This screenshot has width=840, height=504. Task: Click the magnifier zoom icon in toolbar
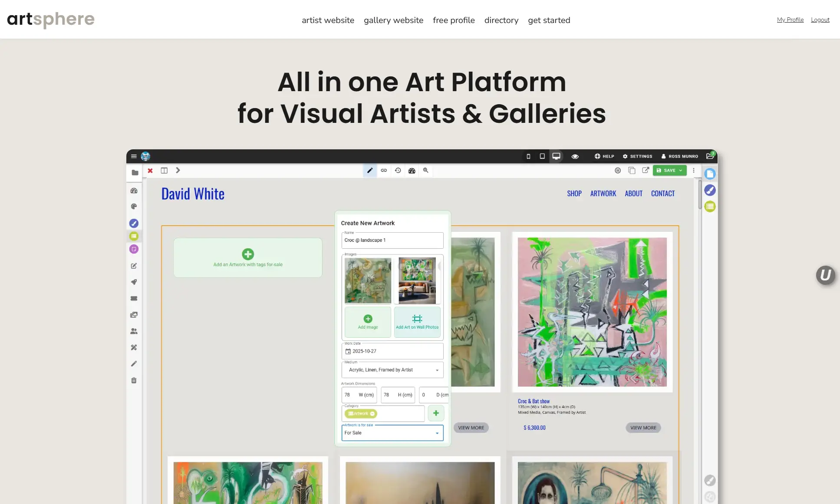(x=425, y=171)
